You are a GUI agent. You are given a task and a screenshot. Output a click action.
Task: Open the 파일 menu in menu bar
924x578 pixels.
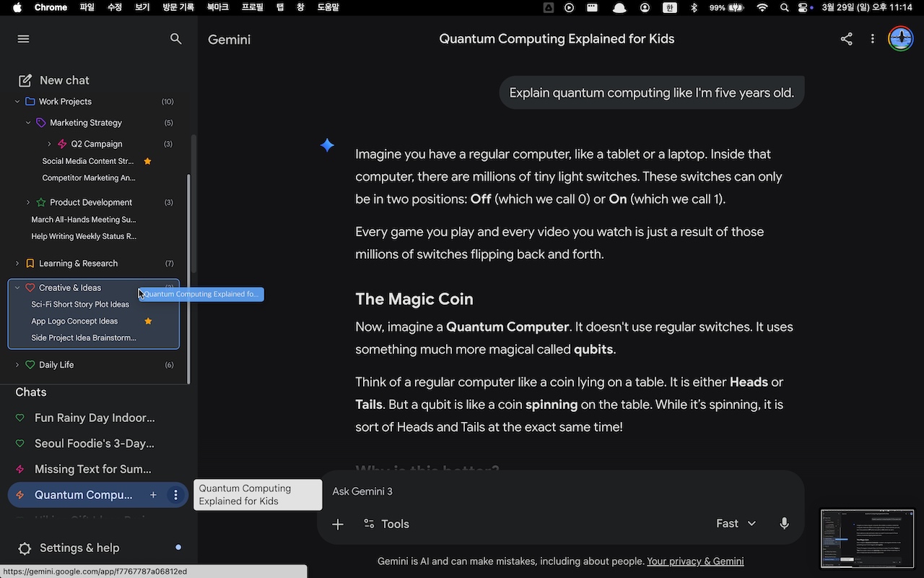[x=87, y=7]
